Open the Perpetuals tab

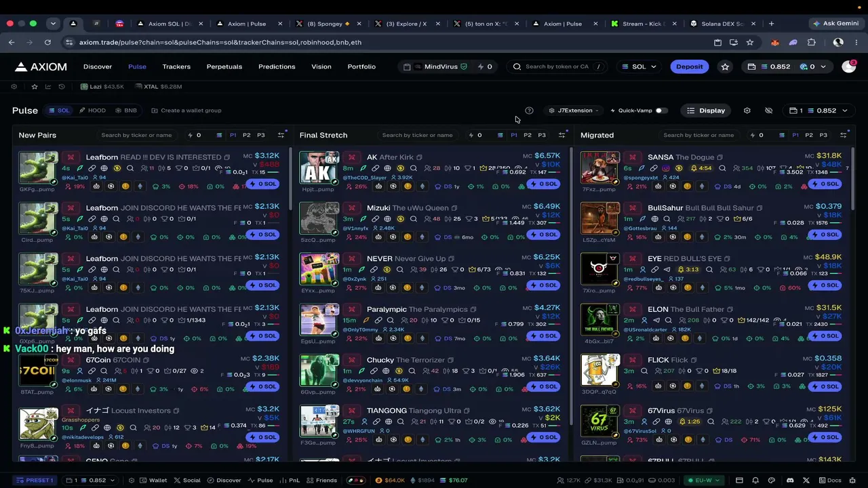[x=224, y=66]
